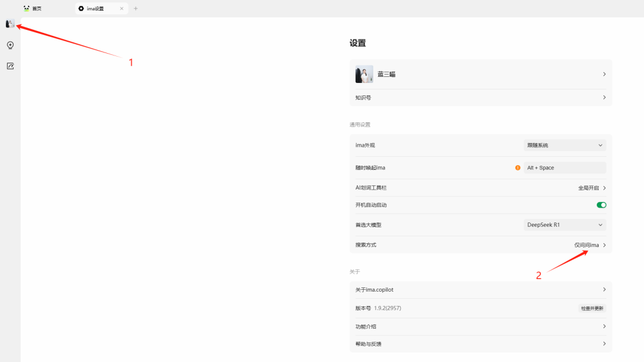Click the panda icon on the 首页 tab
Screen dimensions: 644x362
click(27, 8)
